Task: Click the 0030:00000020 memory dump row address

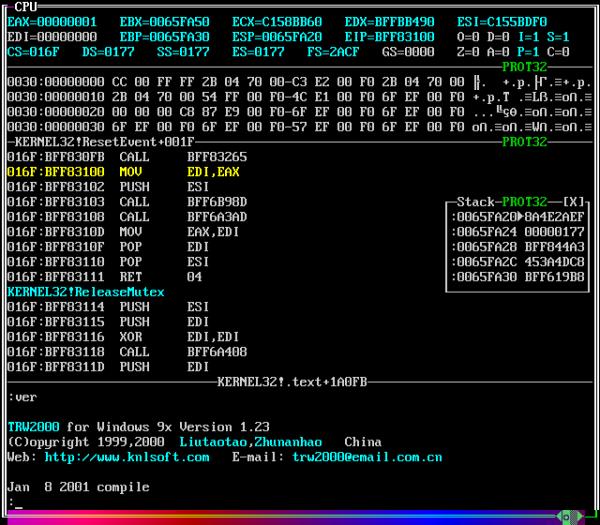Action: click(56, 112)
